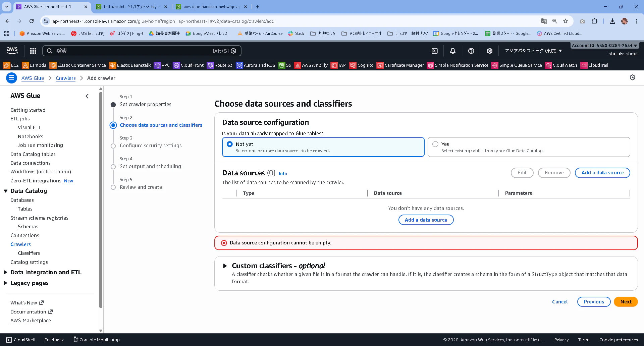Bookmark this page with the star icon
Screen dimensions: 644x346
566,21
